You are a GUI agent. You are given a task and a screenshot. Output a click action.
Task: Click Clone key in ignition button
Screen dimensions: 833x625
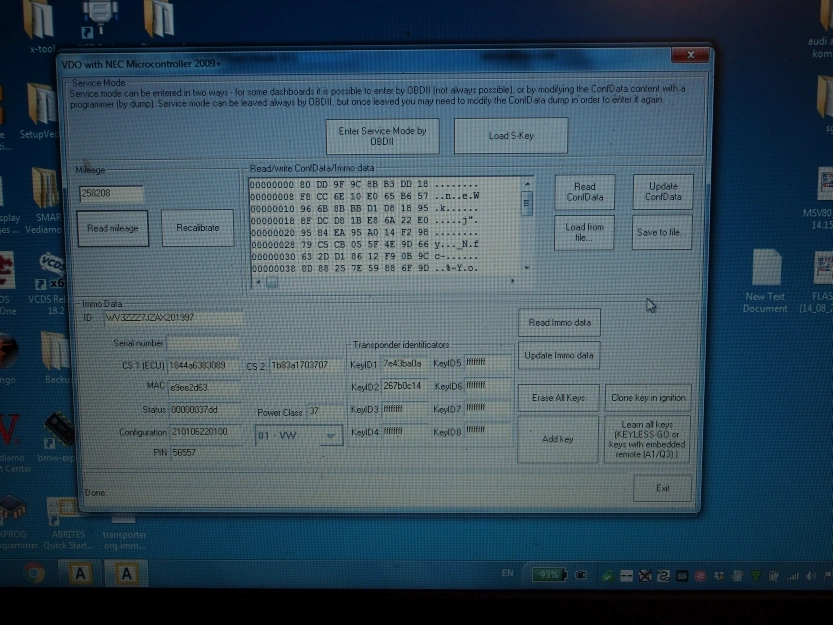[x=648, y=398]
